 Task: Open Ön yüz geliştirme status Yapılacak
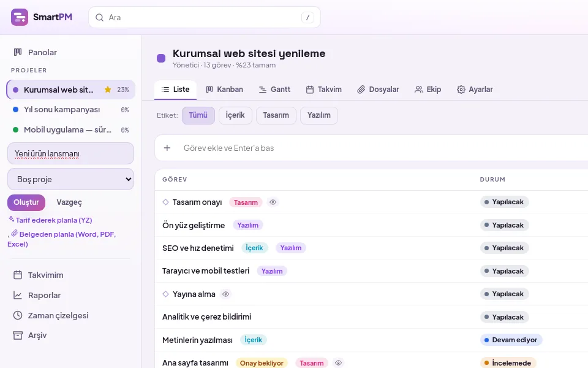504,225
